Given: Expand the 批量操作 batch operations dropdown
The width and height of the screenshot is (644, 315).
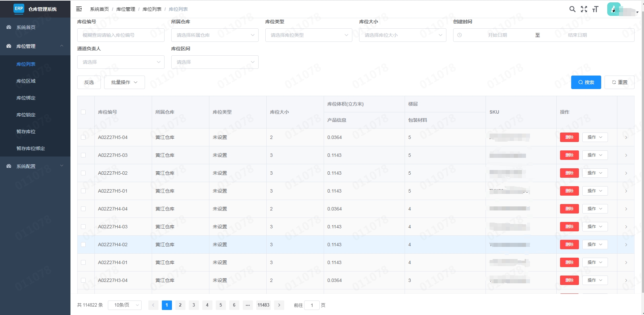Looking at the screenshot, I should (x=124, y=82).
